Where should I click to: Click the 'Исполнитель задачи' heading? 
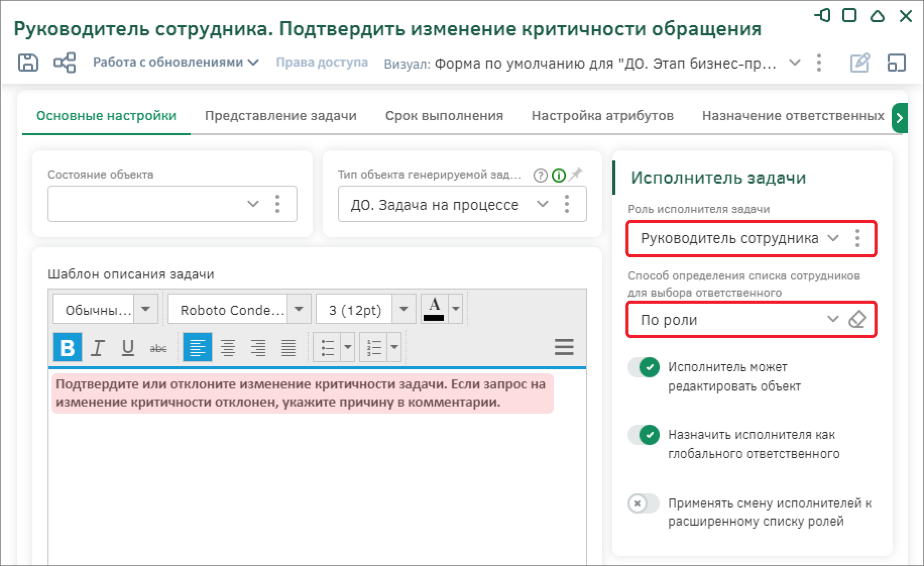[x=718, y=178]
